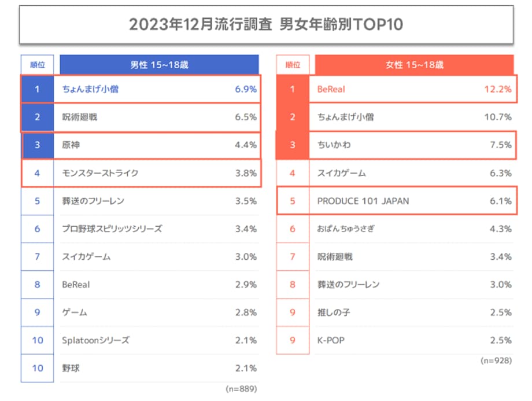This screenshot has height=401, width=532.
Task: Click the chart title 2023年12月流行調査
Action: 201,24
